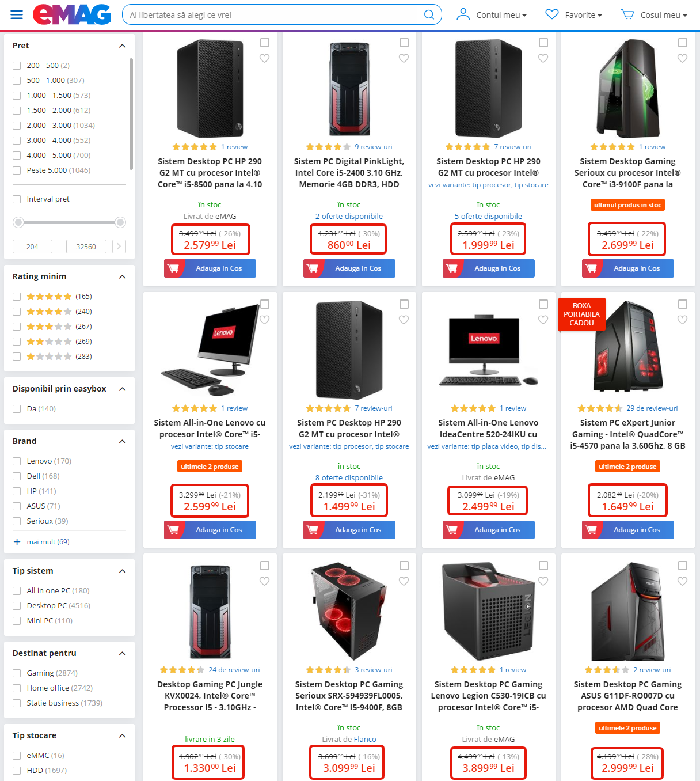Click the heart on Lenovo Legion C530

543,581
